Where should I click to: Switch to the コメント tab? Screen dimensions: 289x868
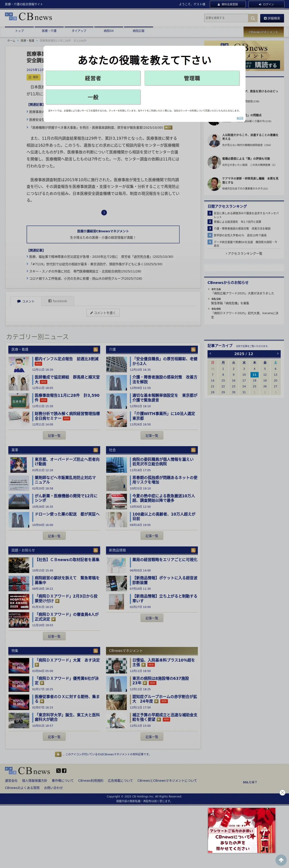[x=26, y=301]
